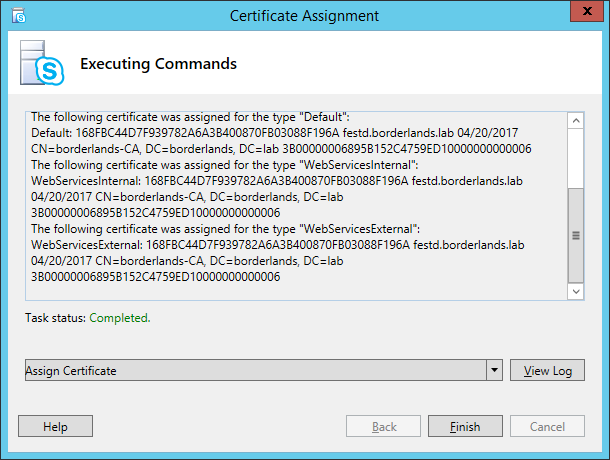610x460 pixels.
Task: Click the line starting 'Default: 168FBC44D7F9'
Action: [274, 133]
